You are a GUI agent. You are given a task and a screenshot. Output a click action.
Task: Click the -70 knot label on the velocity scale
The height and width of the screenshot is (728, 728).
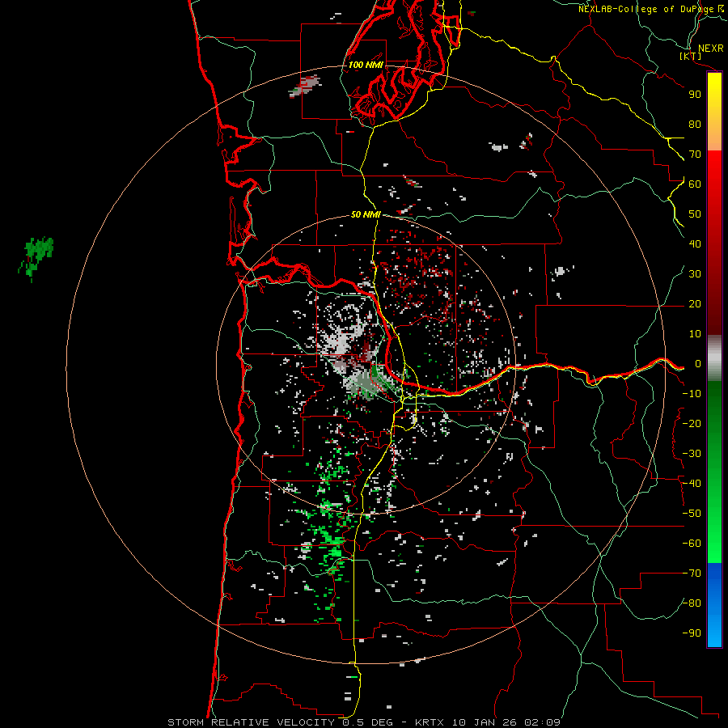(x=692, y=574)
